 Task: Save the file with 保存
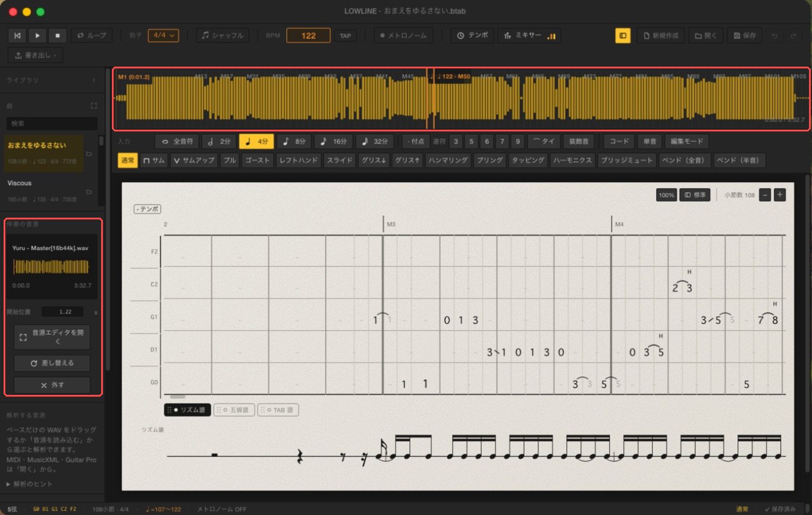point(745,36)
